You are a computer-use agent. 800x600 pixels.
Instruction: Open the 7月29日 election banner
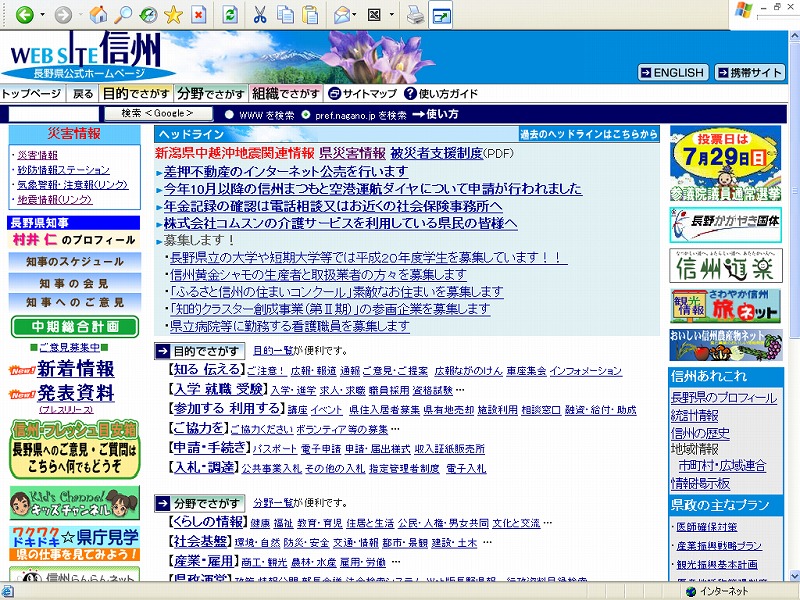pyautogui.click(x=725, y=163)
